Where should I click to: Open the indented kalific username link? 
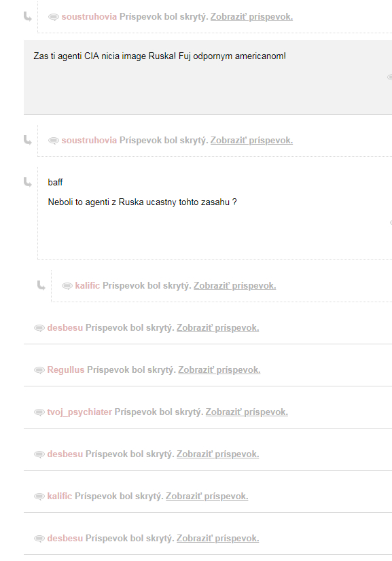tap(87, 285)
